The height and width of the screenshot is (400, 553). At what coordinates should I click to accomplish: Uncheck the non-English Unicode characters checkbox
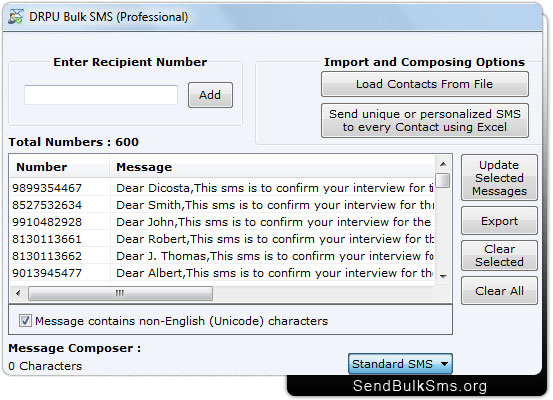point(25,321)
